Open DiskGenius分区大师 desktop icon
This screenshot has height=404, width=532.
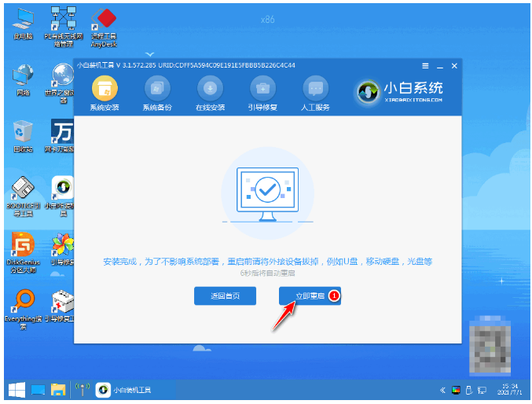coord(23,252)
